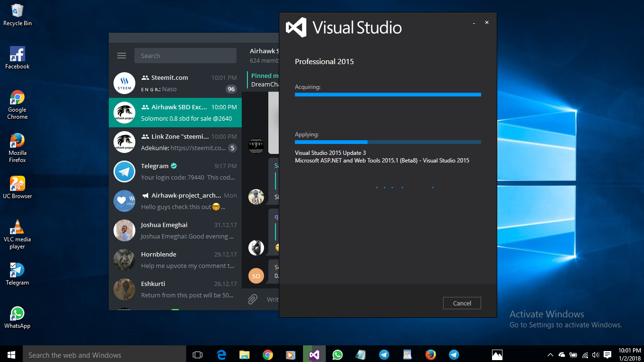The image size is (644, 362).
Task: Click the Telegram Search field
Action: tap(185, 56)
